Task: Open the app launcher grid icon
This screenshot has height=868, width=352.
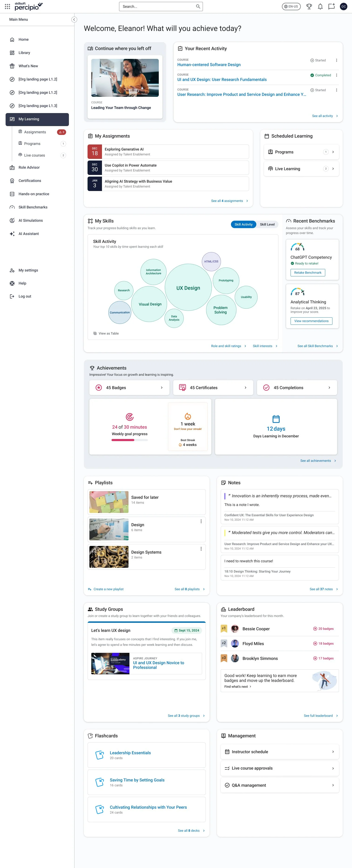Action: pyautogui.click(x=7, y=7)
